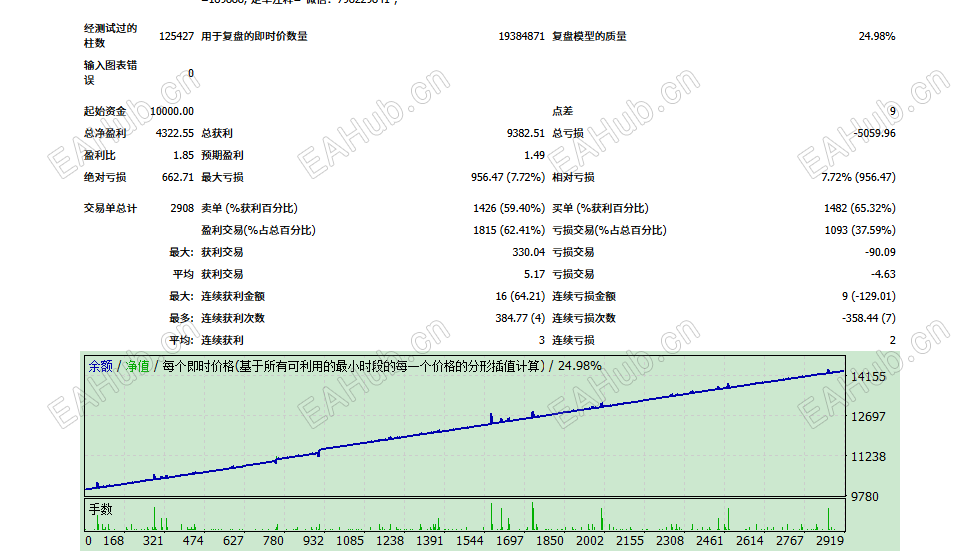Click the 起始资金 label
This screenshot has height=557, width=976.
[105, 111]
